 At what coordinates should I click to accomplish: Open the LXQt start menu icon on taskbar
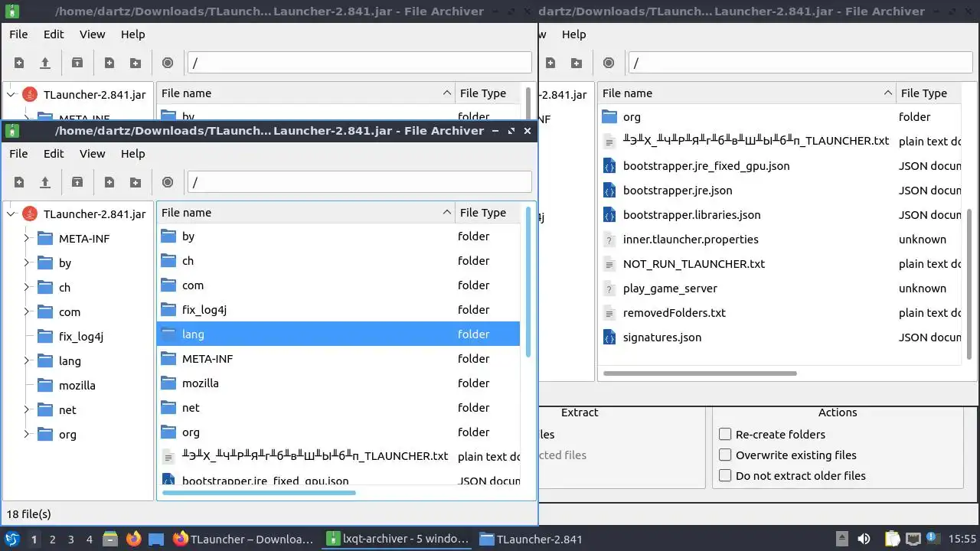pyautogui.click(x=12, y=539)
